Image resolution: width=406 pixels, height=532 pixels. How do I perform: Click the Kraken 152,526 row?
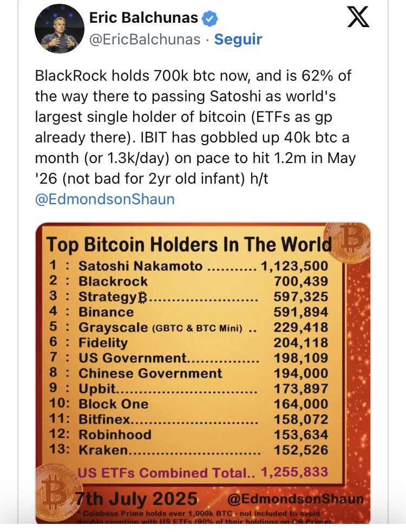coord(188,450)
